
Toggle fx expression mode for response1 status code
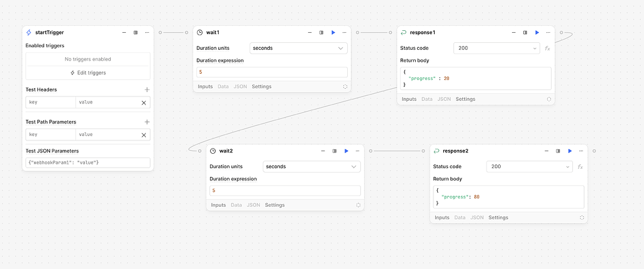(x=547, y=49)
